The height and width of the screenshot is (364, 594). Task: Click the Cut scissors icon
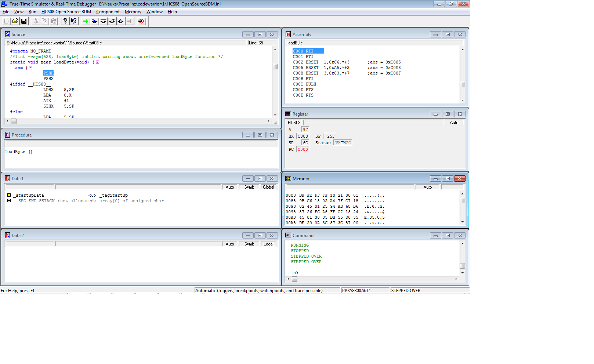pos(36,21)
